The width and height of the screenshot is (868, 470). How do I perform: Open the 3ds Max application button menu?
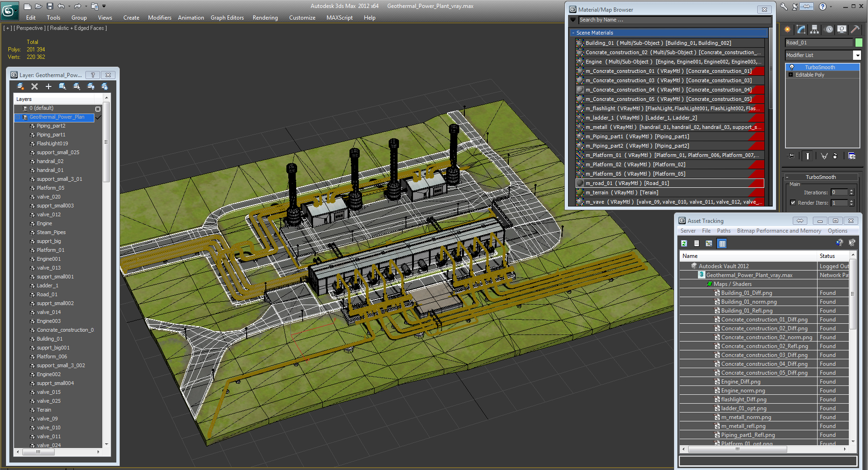point(9,10)
